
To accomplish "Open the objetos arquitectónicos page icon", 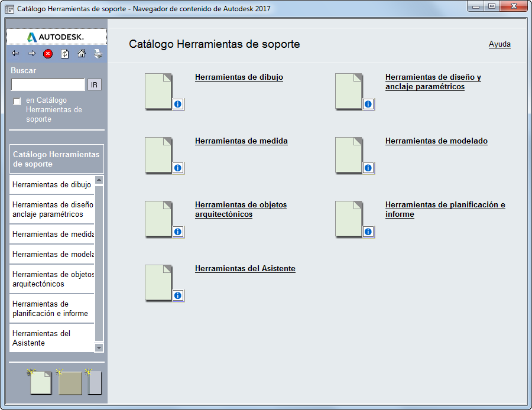I will click(x=158, y=219).
